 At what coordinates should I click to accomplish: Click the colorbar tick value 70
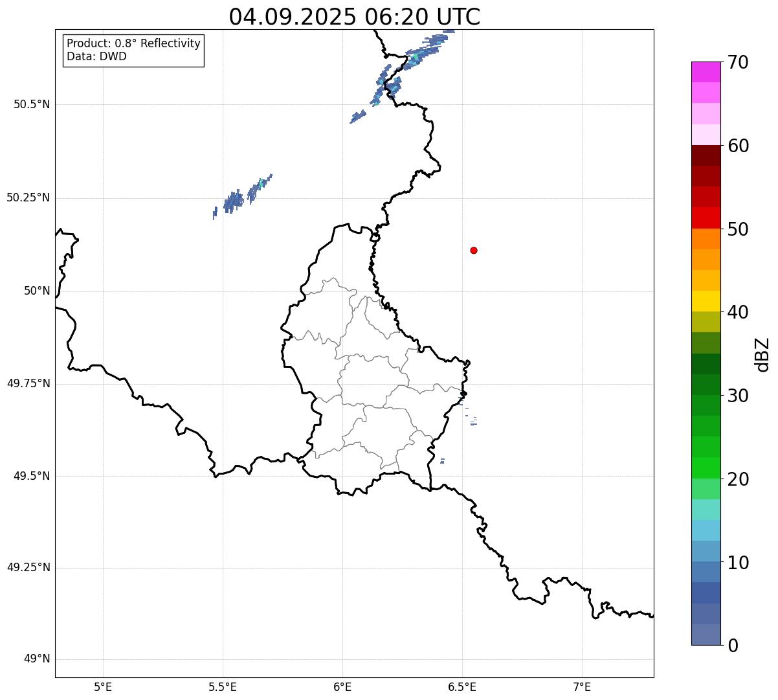tap(737, 62)
